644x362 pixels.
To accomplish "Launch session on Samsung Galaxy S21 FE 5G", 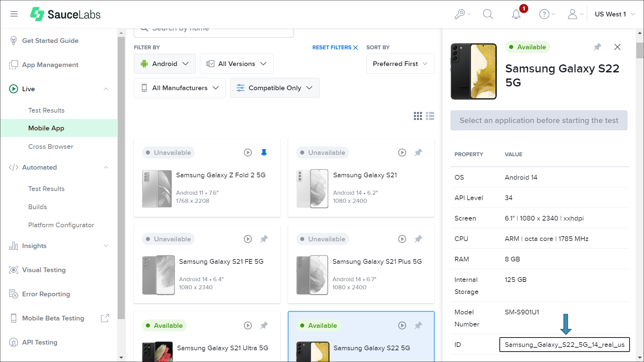I will point(248,239).
